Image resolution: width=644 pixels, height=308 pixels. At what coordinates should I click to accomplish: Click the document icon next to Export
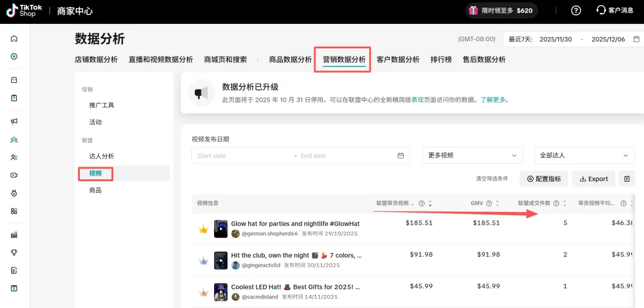pos(626,179)
